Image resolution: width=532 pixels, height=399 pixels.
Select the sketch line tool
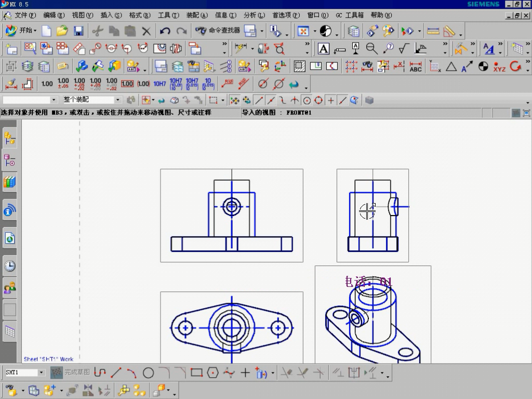click(x=116, y=373)
